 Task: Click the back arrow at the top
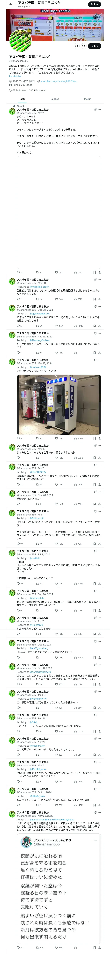pyautogui.click(x=11, y=5)
